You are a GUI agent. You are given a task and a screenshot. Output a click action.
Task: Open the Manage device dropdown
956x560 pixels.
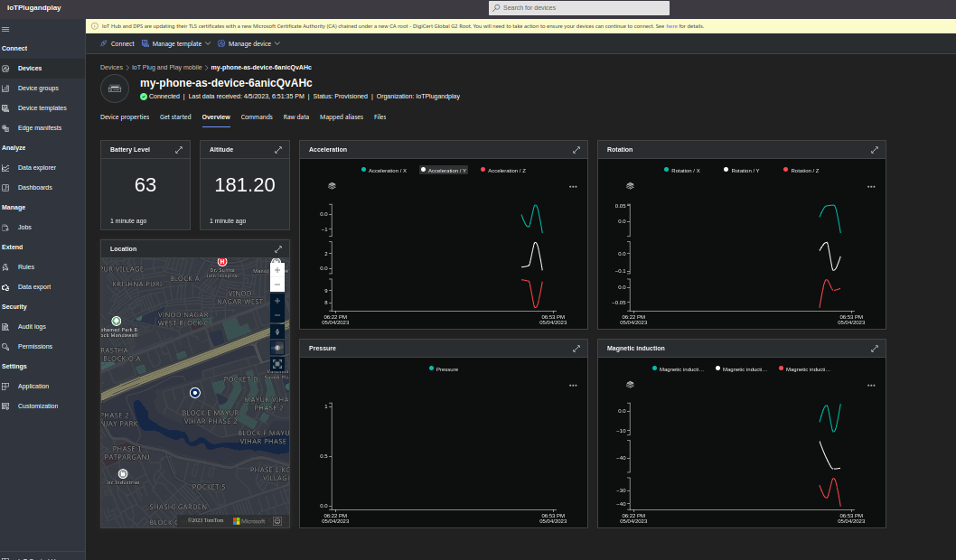248,43
